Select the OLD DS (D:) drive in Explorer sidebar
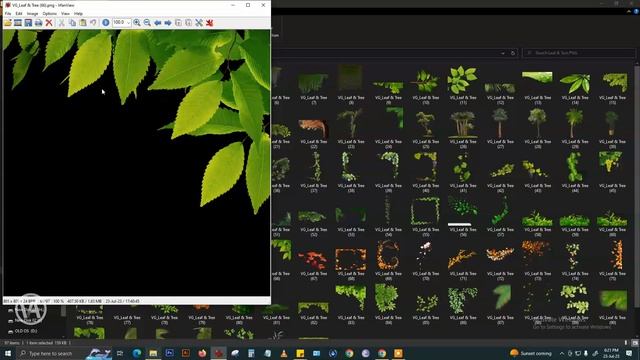The height and width of the screenshot is (360, 640). tap(25, 331)
